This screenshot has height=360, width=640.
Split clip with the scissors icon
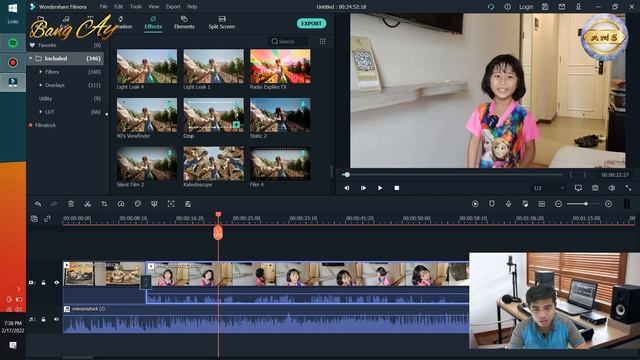[87, 204]
